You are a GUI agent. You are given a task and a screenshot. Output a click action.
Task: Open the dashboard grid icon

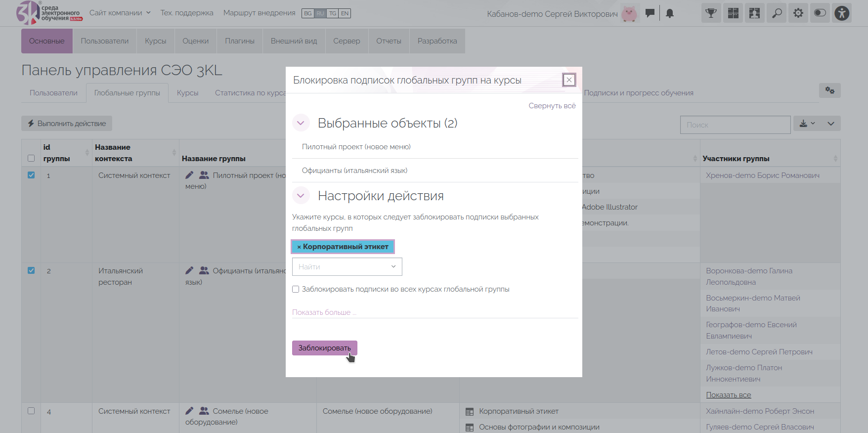pos(733,13)
